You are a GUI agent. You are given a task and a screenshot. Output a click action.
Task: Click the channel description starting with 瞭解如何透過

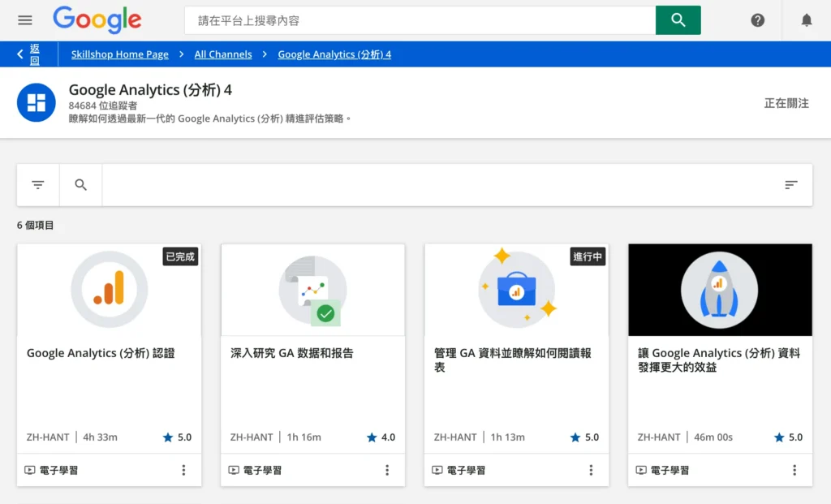209,118
